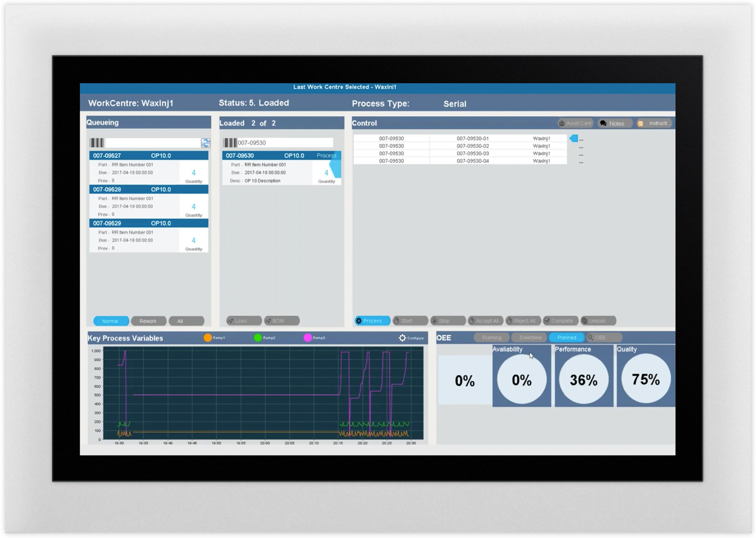Click the Queueing barcode input field
Viewport: 756px width, 538px height.
[x=152, y=143]
